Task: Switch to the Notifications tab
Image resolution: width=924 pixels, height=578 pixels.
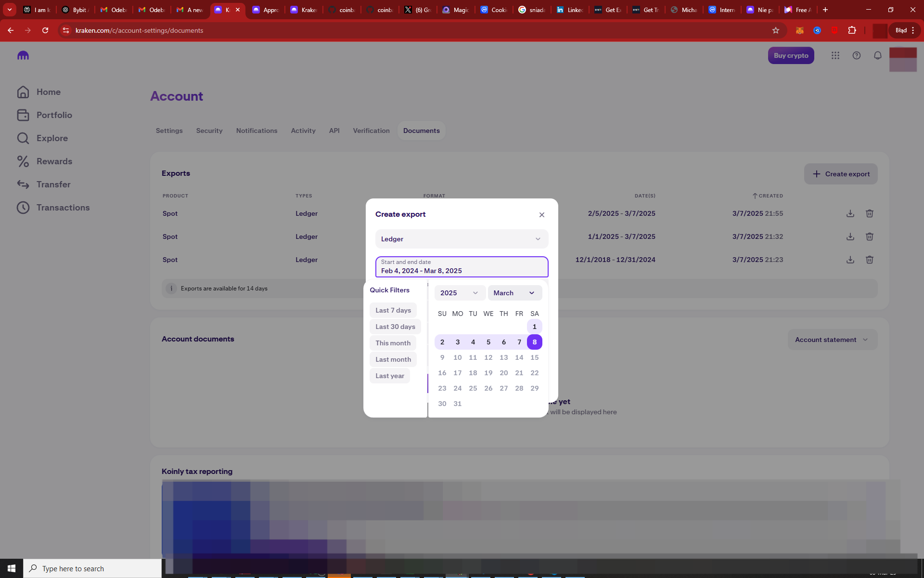Action: (x=257, y=131)
